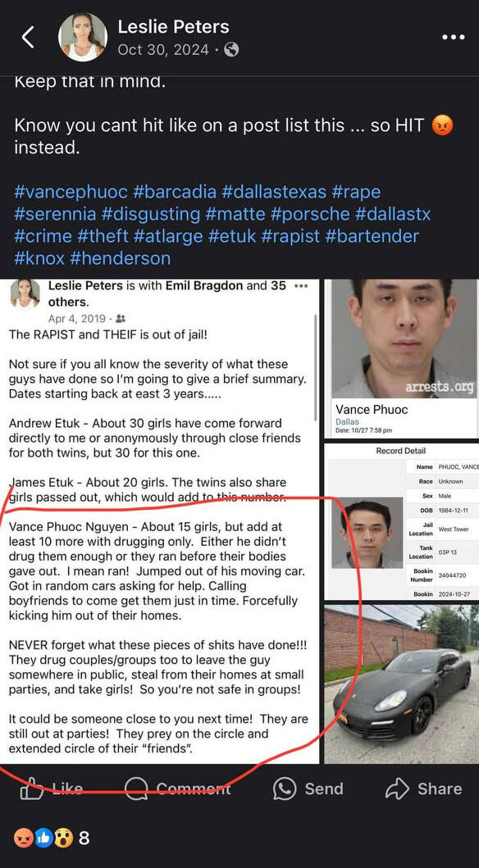Tap the Like thumbs-up icon

click(31, 788)
